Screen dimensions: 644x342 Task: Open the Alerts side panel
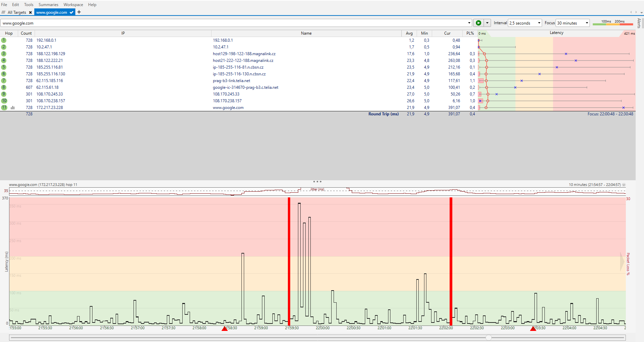point(639,23)
